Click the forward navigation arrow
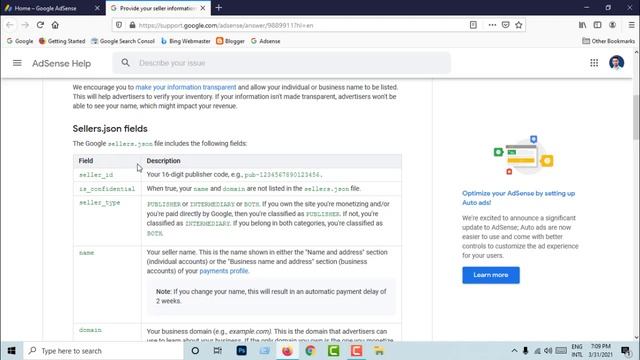This screenshot has height=360, width=640. (25, 25)
